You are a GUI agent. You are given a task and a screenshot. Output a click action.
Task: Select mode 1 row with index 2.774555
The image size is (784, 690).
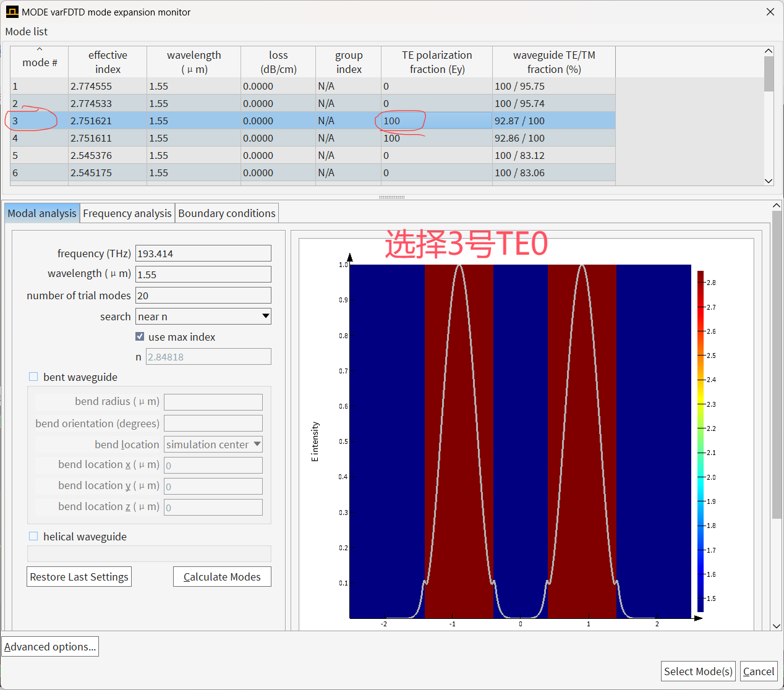313,86
